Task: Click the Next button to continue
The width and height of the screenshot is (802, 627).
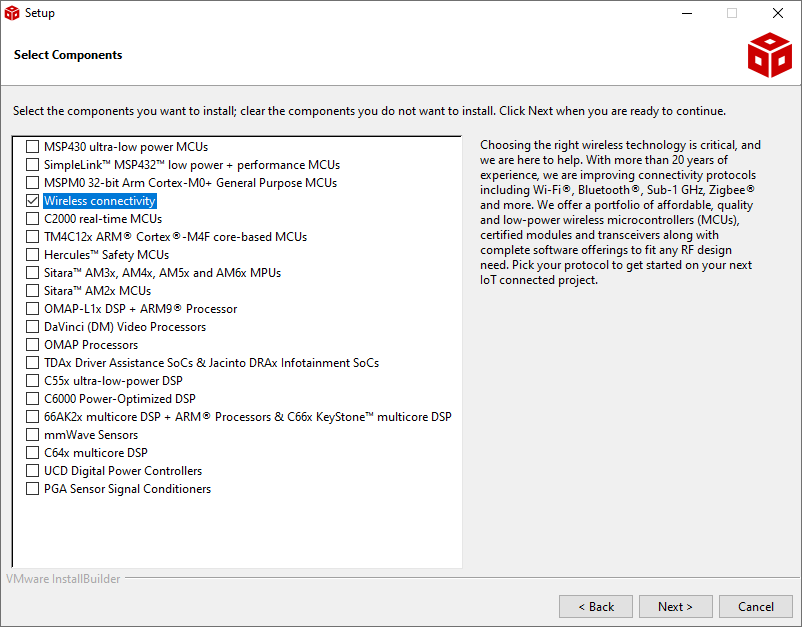Action: click(675, 606)
